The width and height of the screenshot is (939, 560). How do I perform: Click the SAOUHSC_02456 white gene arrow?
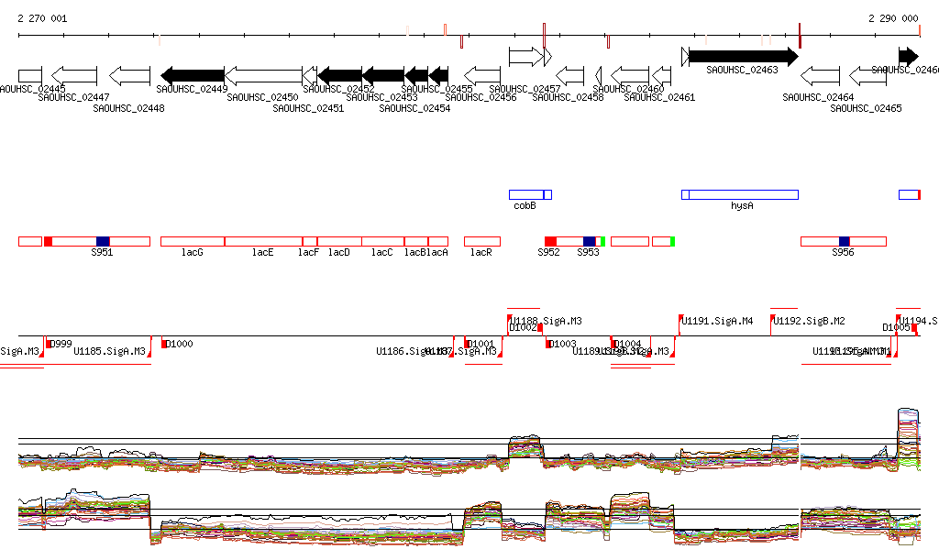pyautogui.click(x=482, y=75)
